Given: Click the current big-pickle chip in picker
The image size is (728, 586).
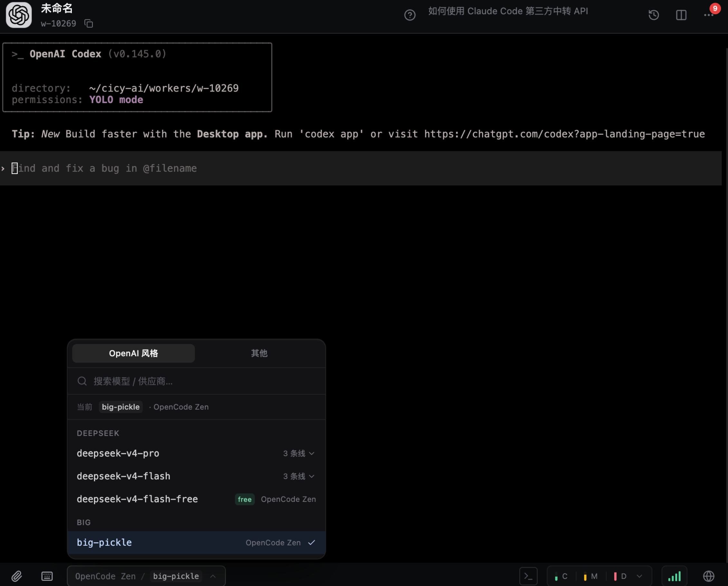Looking at the screenshot, I should [120, 407].
